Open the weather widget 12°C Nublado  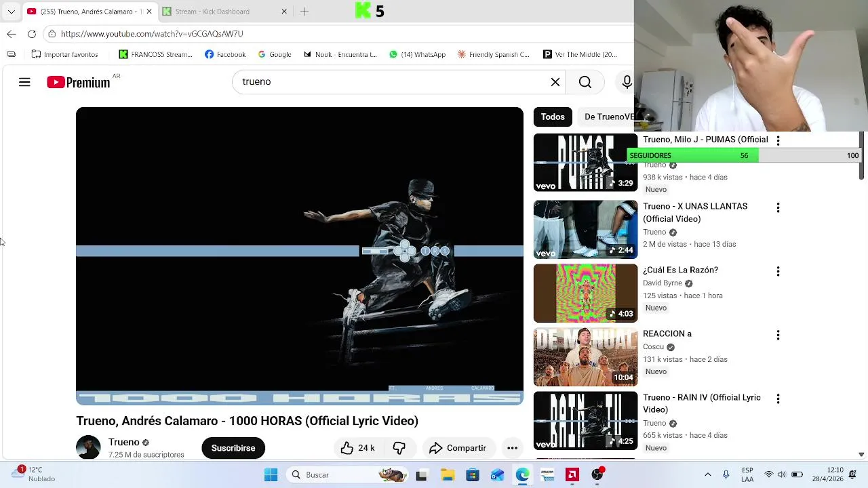pos(32,474)
